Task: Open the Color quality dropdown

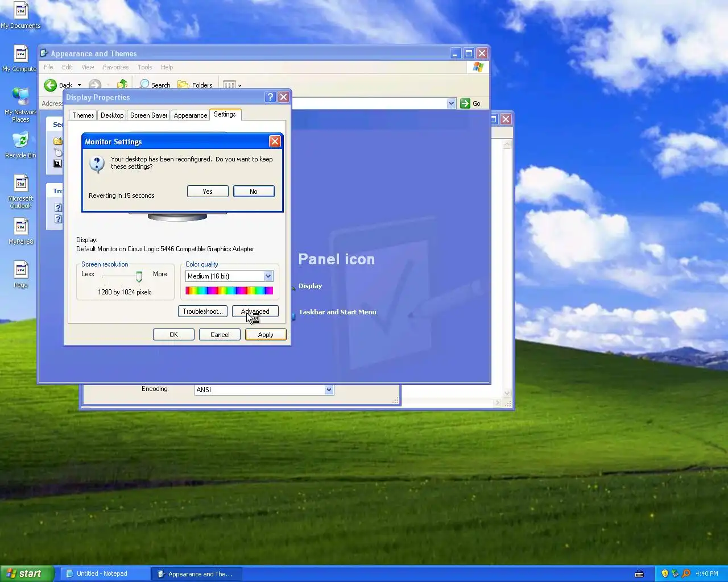Action: pyautogui.click(x=268, y=276)
